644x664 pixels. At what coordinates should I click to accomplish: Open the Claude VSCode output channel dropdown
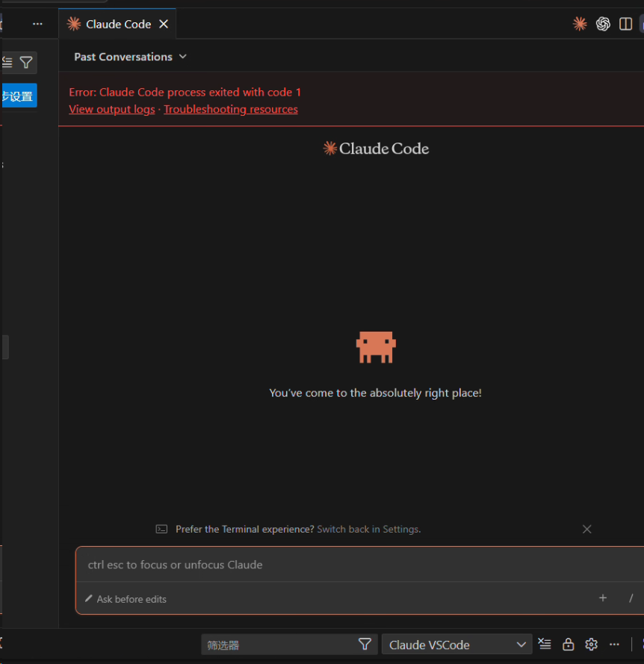(x=456, y=645)
